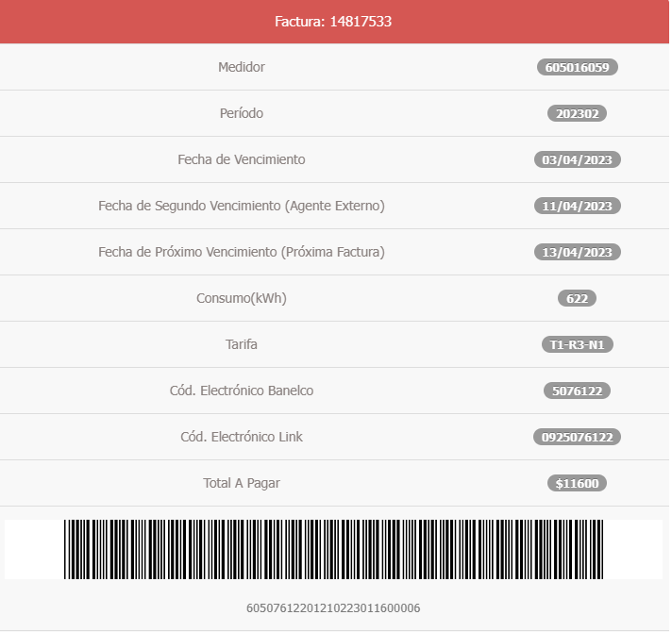Select the next due date 13/04/2023
Image resolution: width=672 pixels, height=632 pixels.
point(578,252)
